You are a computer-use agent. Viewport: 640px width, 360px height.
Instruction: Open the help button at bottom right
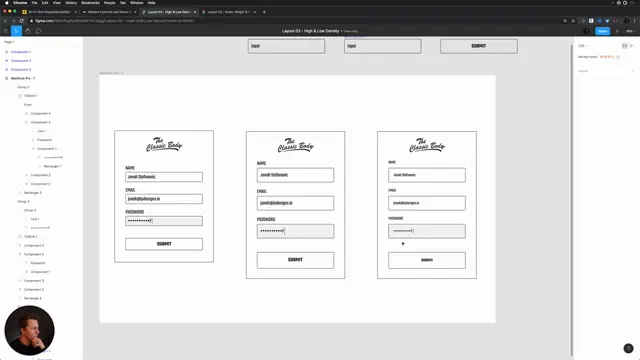[x=628, y=348]
